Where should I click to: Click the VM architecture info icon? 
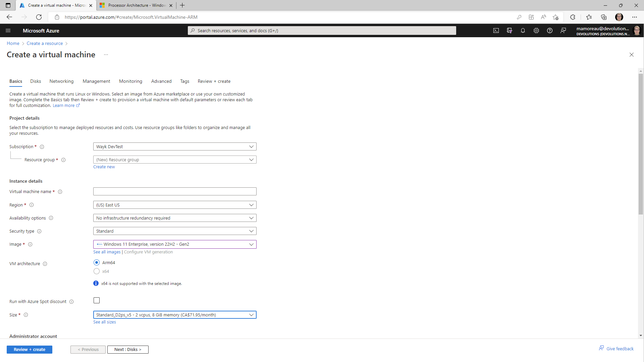[x=45, y=264]
